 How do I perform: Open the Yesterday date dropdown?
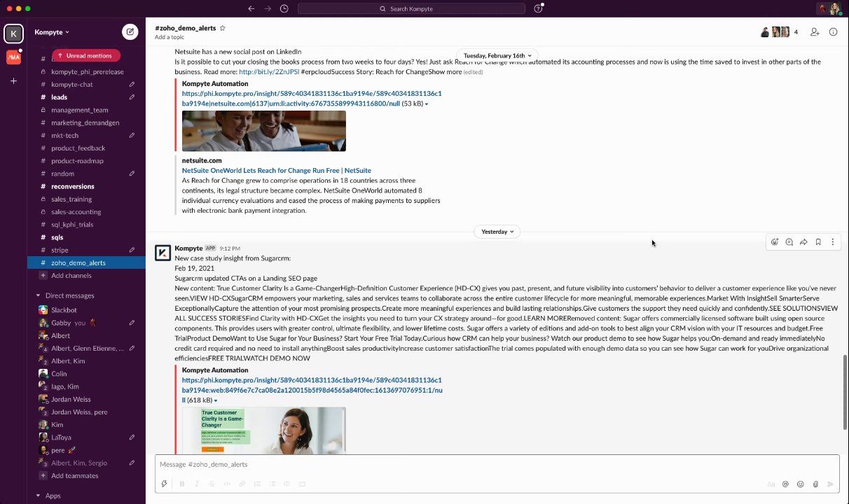pos(497,232)
